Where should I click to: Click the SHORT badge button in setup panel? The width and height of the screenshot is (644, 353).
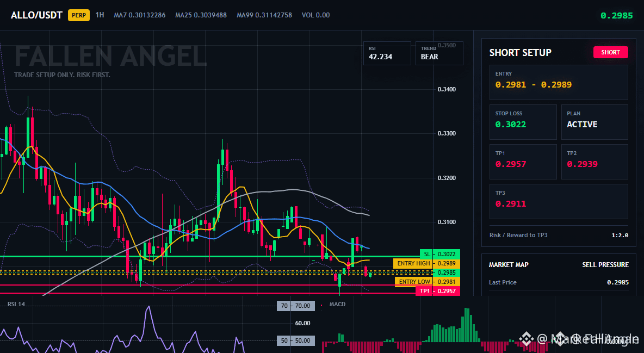[x=610, y=52]
